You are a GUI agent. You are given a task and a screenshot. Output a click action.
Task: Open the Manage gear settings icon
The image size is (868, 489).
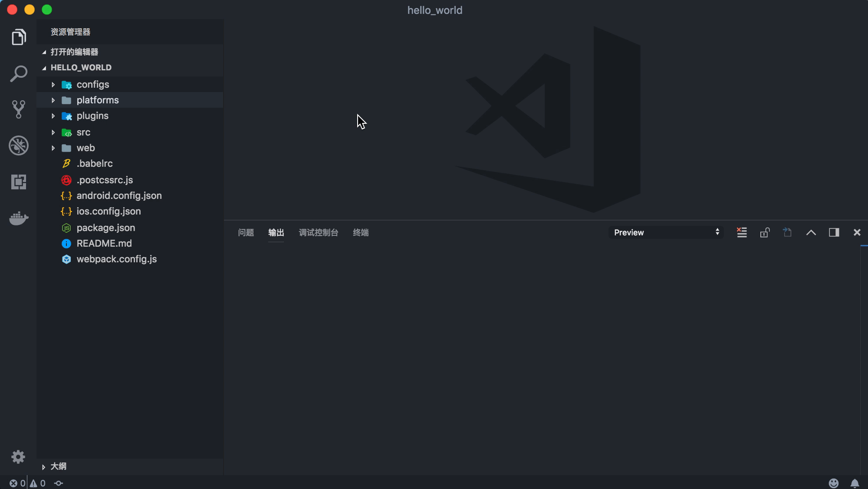[x=18, y=457]
